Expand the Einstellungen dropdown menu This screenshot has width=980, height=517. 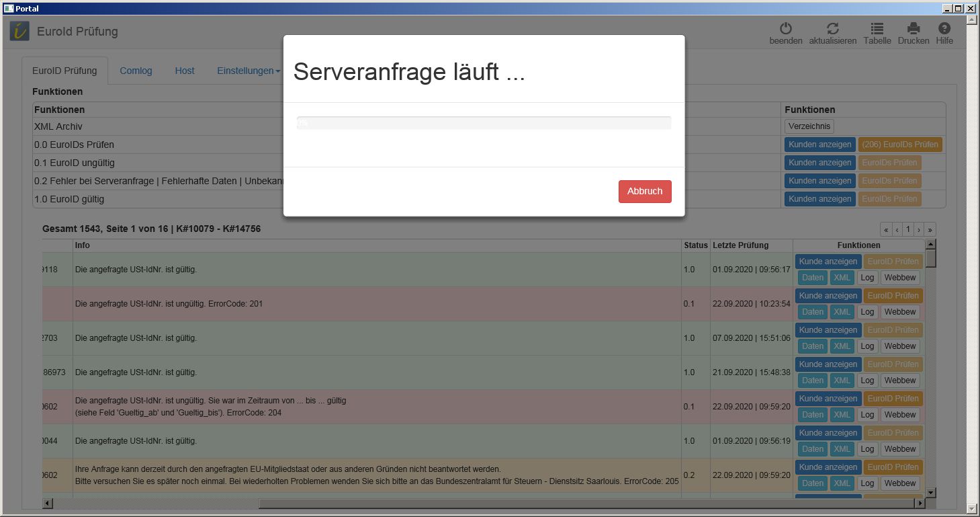pyautogui.click(x=248, y=71)
